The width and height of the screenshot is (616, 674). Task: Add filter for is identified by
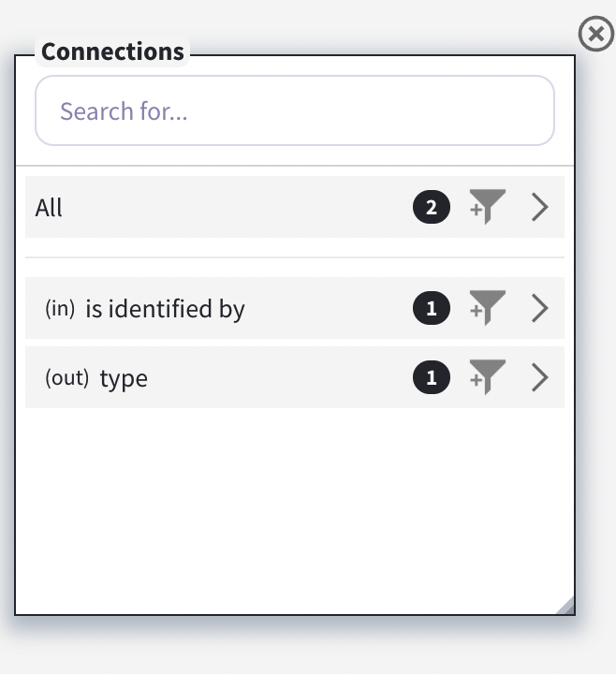click(x=488, y=308)
